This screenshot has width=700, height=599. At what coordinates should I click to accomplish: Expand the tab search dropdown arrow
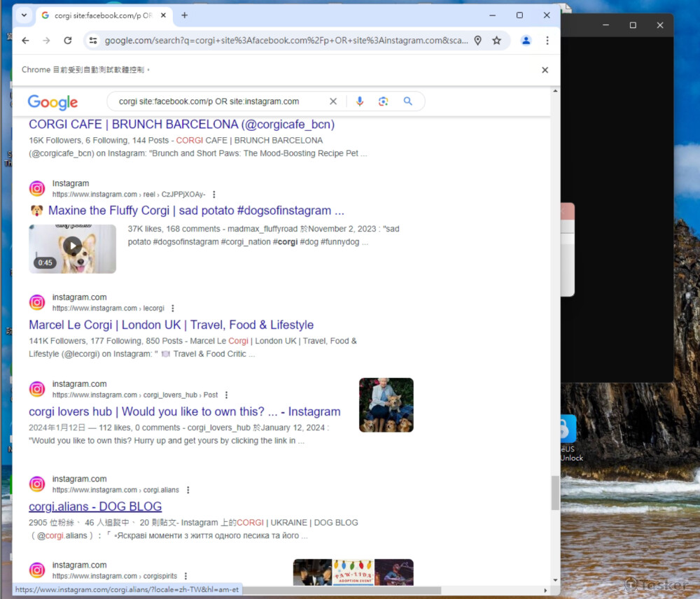tap(24, 15)
